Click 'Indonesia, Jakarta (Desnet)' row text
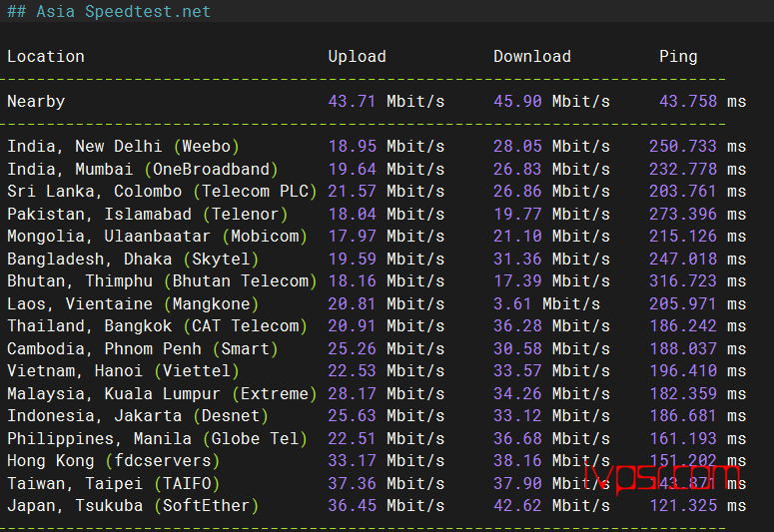The height and width of the screenshot is (532, 774). [137, 416]
